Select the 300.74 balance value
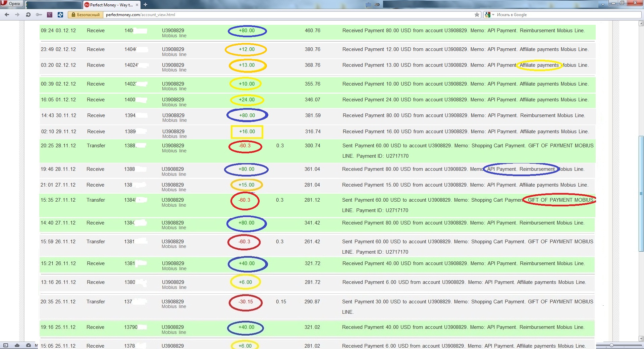Image resolution: width=644 pixels, height=349 pixels. pyautogui.click(x=313, y=146)
